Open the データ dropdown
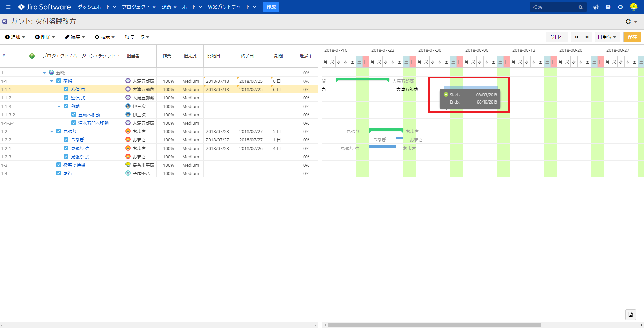This screenshot has height=328, width=644. click(137, 37)
